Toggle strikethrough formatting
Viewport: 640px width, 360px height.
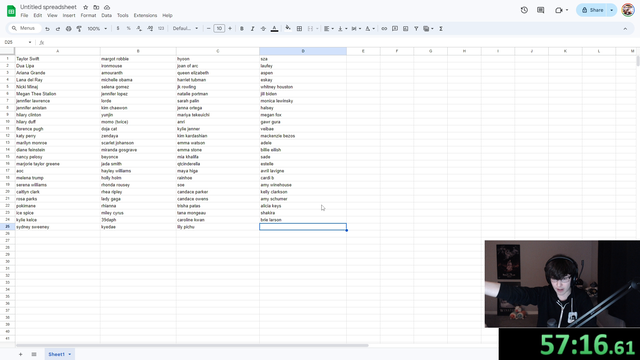[263, 29]
